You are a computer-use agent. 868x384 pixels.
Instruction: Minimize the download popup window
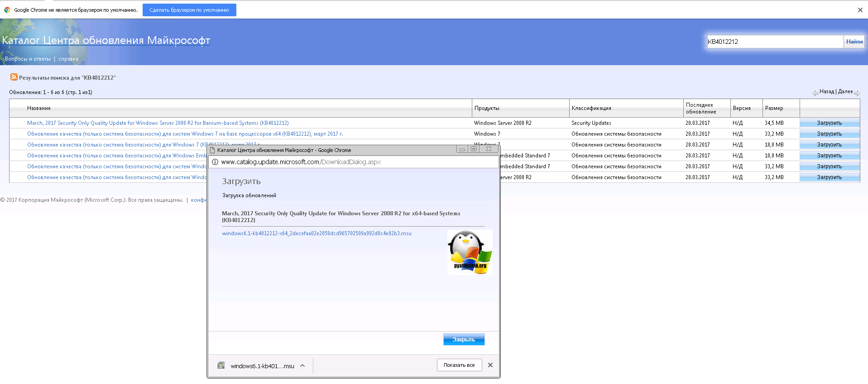462,149
